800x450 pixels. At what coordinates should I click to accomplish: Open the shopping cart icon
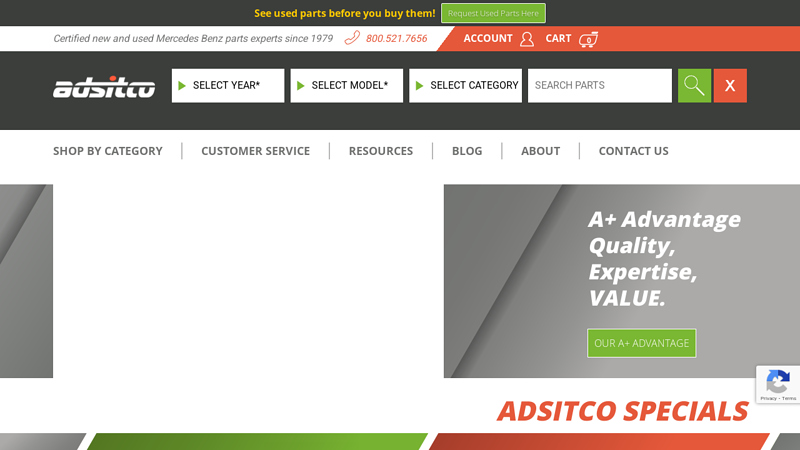pyautogui.click(x=588, y=39)
